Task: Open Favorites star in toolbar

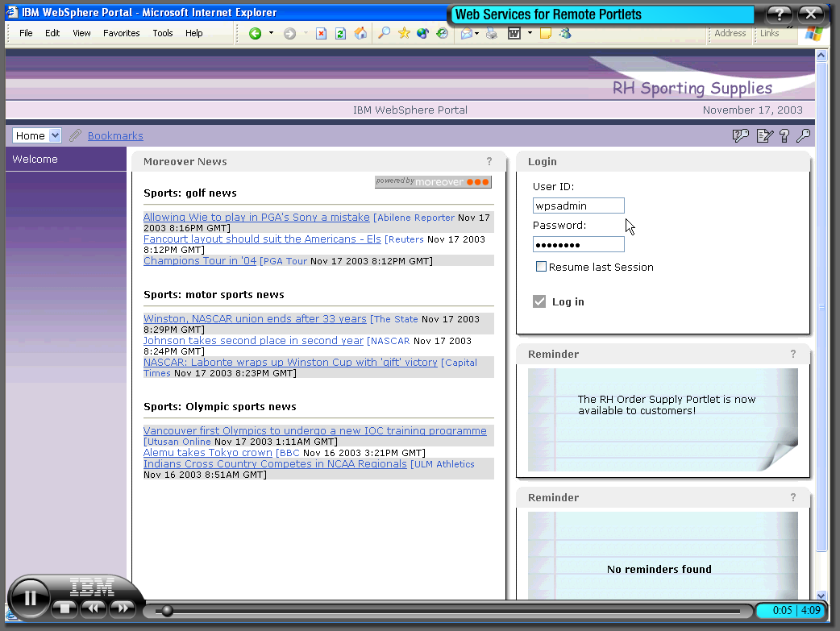Action: [x=404, y=33]
